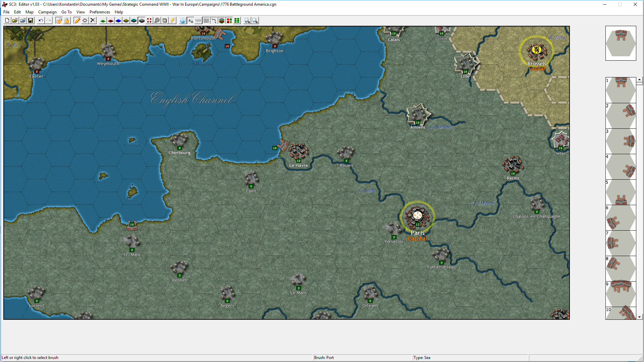
Task: Click the "Brush: Port" status bar text
Action: coord(324,358)
